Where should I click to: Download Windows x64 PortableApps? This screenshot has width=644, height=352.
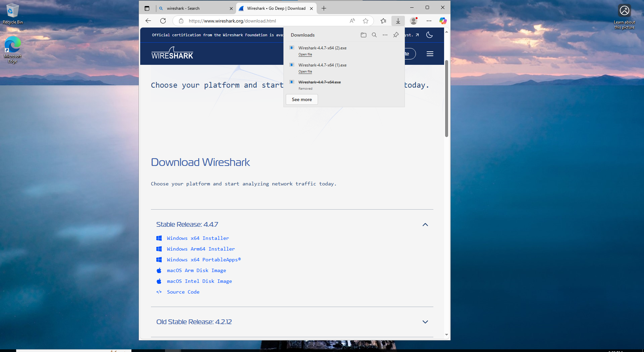click(x=204, y=260)
